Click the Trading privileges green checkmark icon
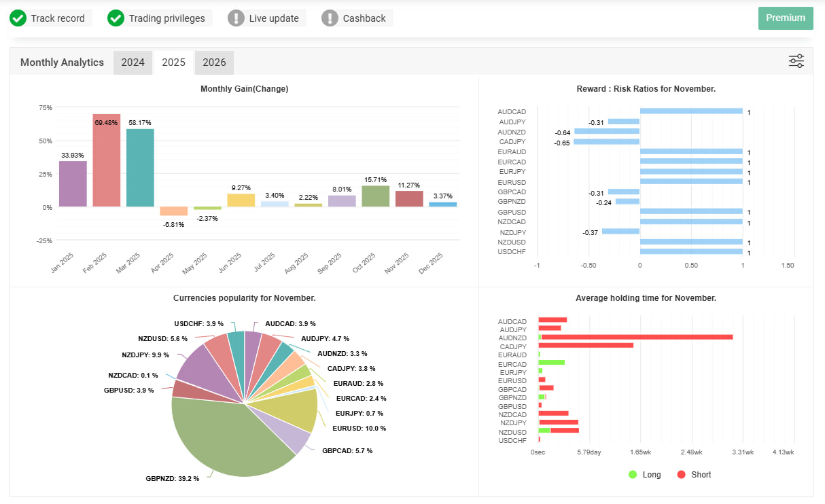The width and height of the screenshot is (825, 504). tap(116, 18)
